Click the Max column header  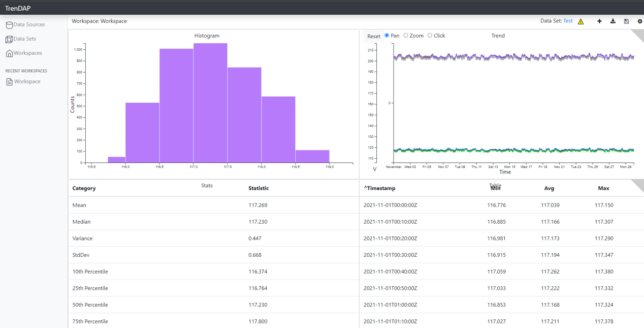click(x=603, y=188)
